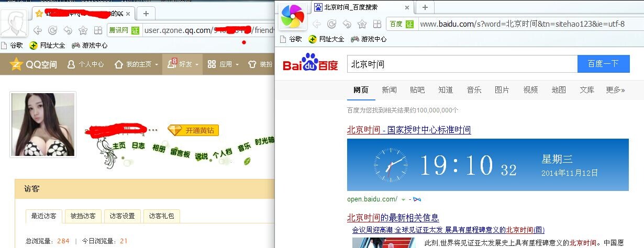The image size is (644, 248).
Task: Click the undo-close arrow in the Baidu browser
Action: pos(347,24)
